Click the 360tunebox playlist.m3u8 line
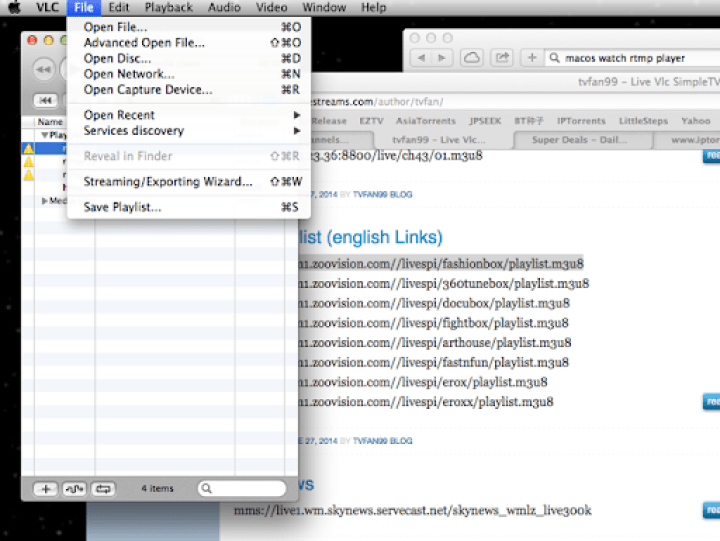 tap(444, 283)
